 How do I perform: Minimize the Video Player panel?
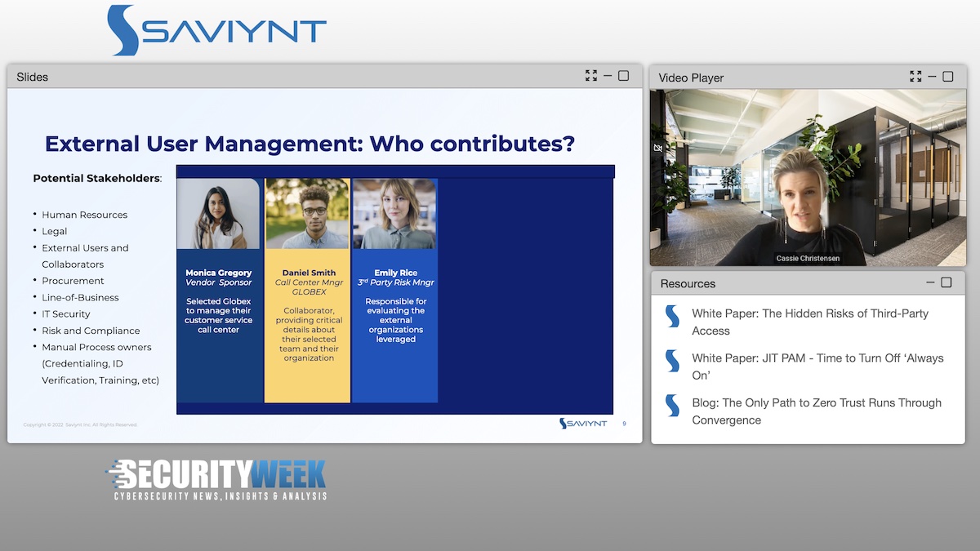(x=932, y=77)
